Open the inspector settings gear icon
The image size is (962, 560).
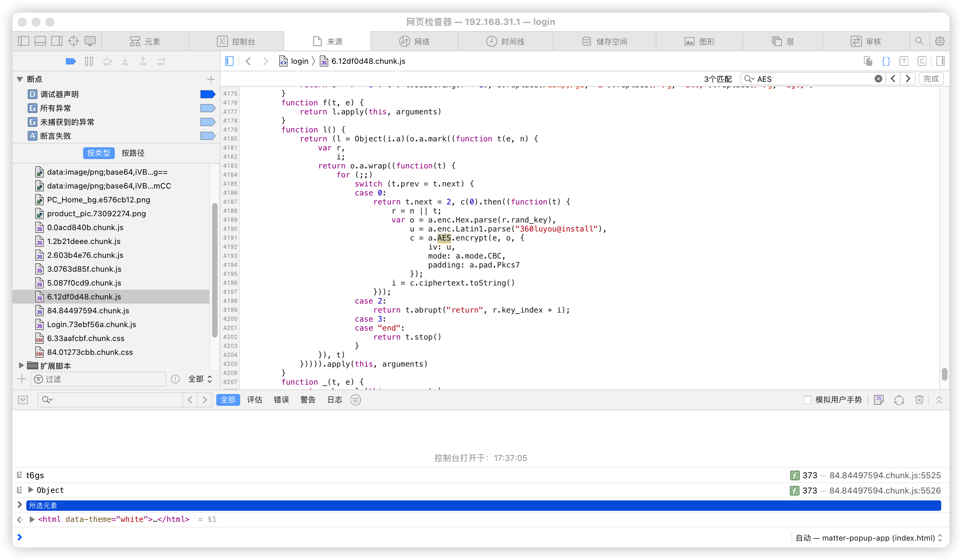coord(939,41)
